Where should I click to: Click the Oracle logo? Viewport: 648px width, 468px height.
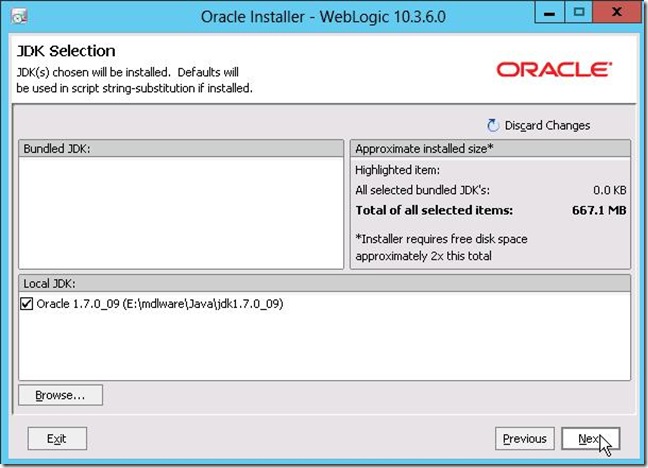tap(554, 69)
